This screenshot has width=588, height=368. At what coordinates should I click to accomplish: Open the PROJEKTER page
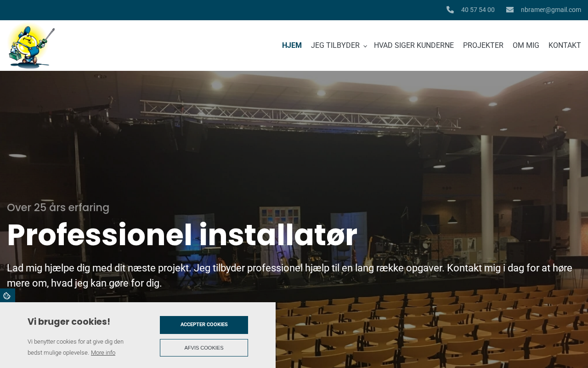coord(483,46)
